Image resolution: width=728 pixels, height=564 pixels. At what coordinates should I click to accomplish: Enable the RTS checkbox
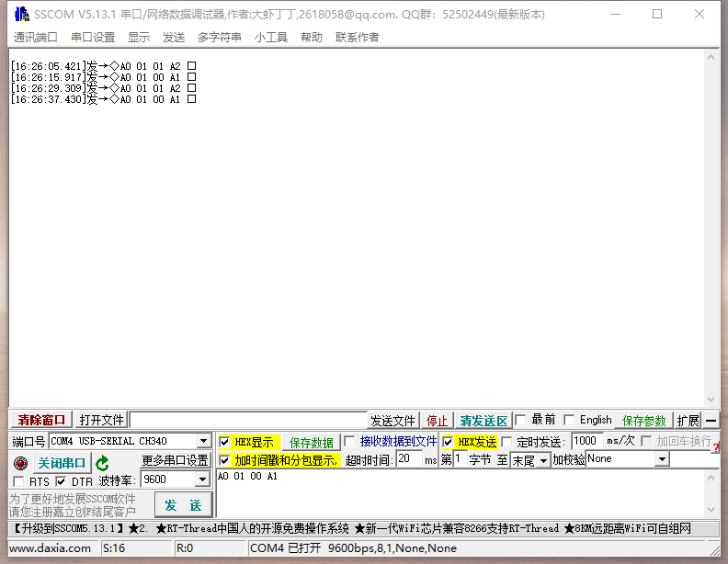pos(18,481)
